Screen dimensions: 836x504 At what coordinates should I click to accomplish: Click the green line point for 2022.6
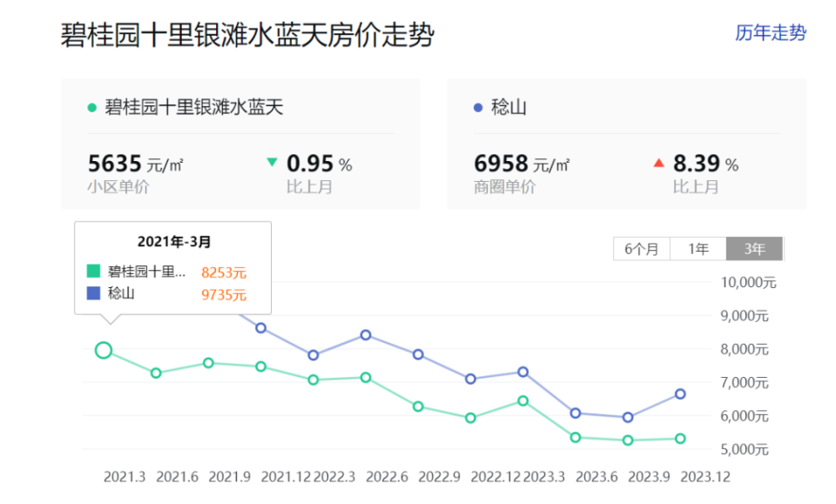click(x=366, y=378)
